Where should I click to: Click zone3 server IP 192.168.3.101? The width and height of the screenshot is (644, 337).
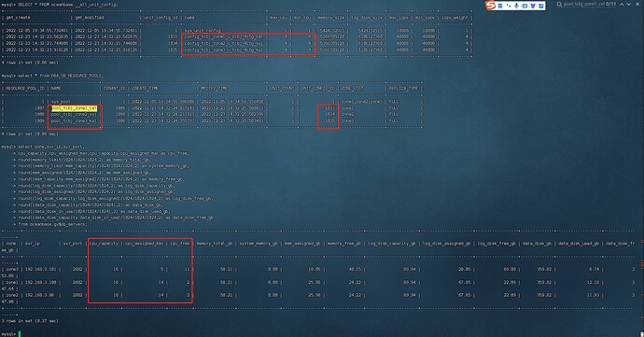[x=41, y=269]
